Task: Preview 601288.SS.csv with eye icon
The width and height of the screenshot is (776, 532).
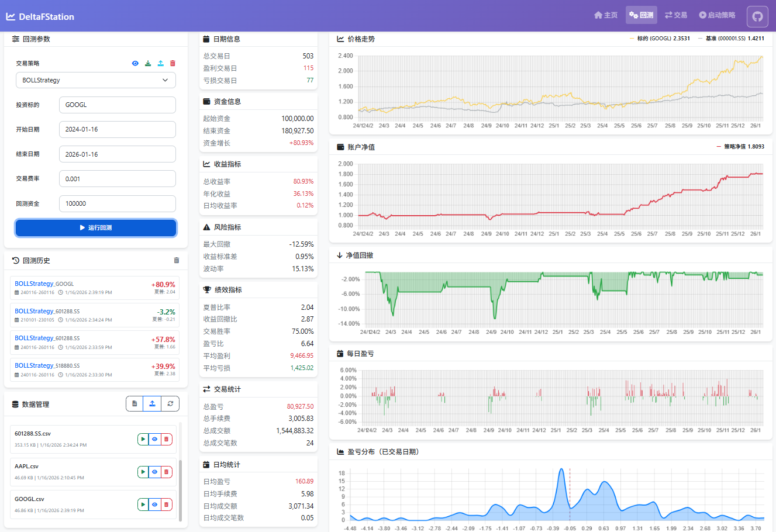Action: pos(154,439)
